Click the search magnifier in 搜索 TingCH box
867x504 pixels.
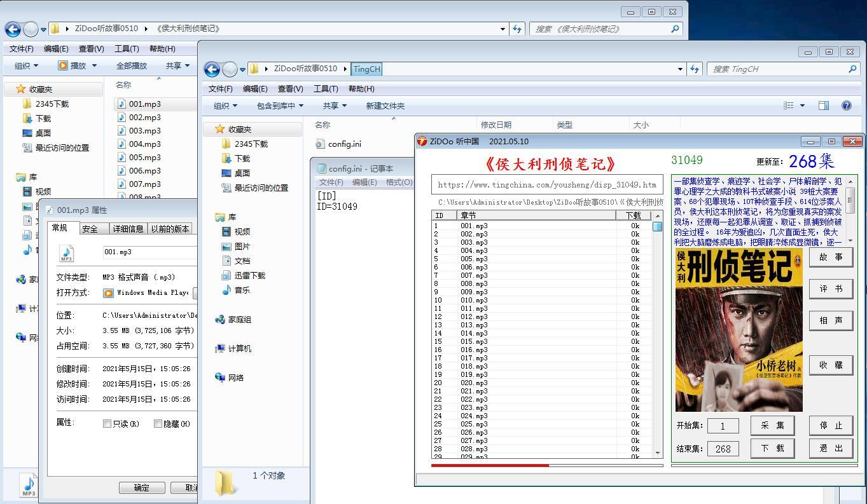coord(852,69)
